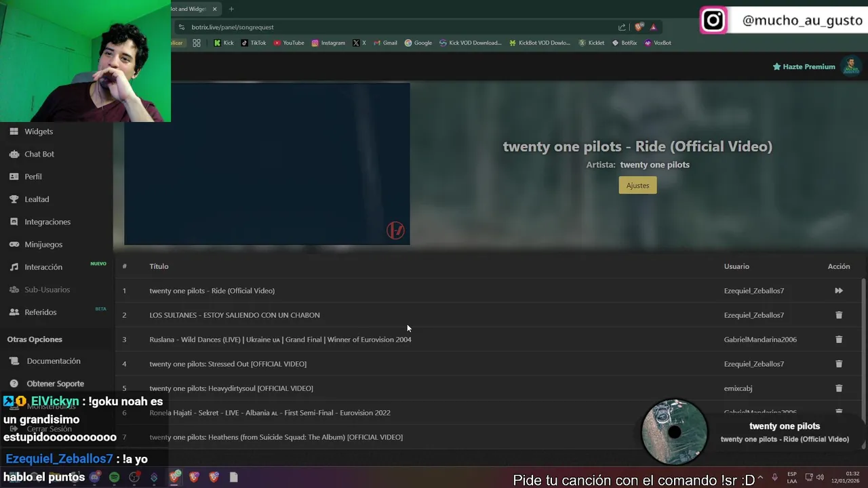Click the video player thumbnail

coord(267,163)
